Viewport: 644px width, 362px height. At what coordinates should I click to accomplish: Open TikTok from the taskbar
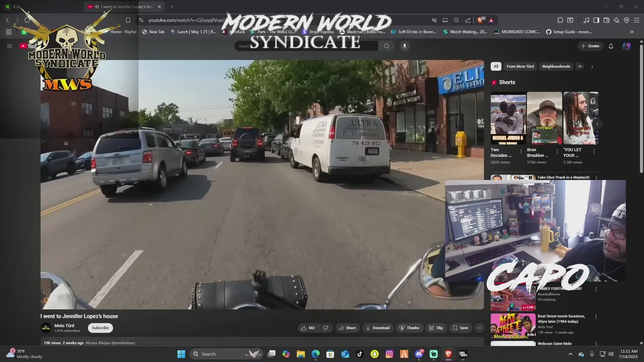(359, 354)
